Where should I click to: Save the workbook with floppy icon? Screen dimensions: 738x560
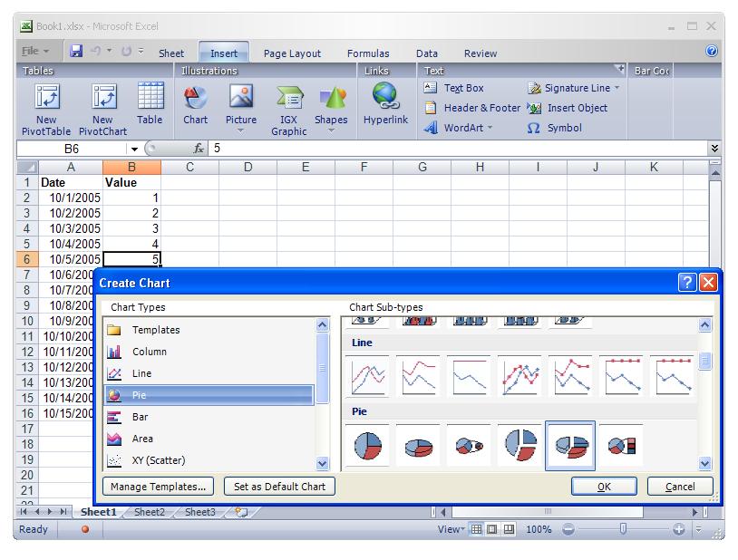76,51
